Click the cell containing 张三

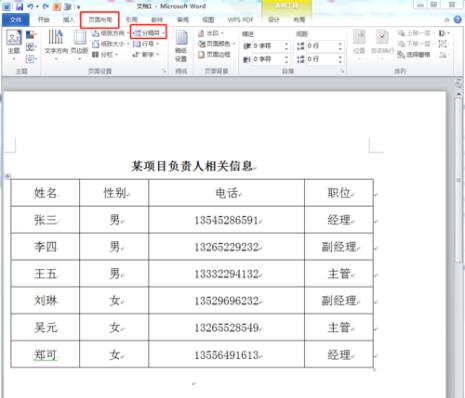coord(45,220)
